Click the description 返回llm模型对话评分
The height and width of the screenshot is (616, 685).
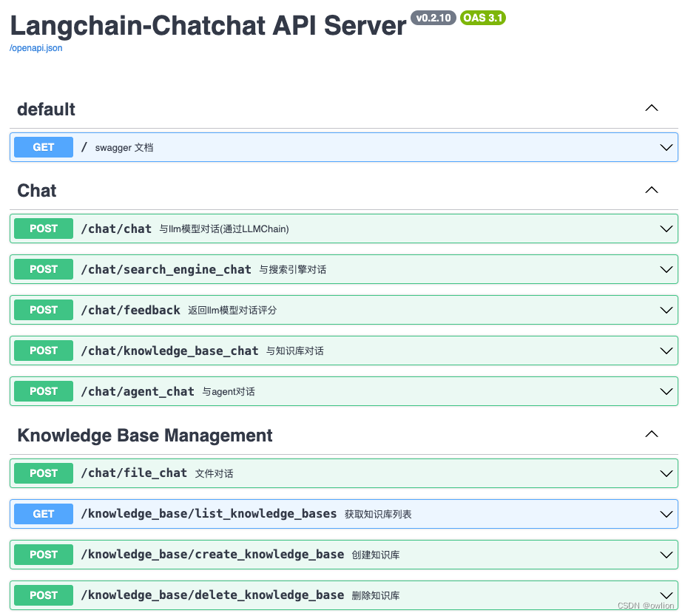tap(232, 310)
